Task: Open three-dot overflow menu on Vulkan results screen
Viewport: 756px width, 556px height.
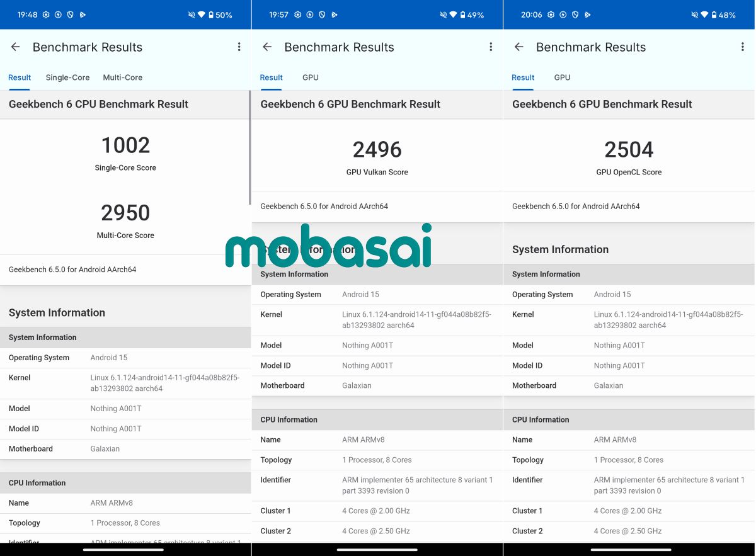Action: (491, 47)
